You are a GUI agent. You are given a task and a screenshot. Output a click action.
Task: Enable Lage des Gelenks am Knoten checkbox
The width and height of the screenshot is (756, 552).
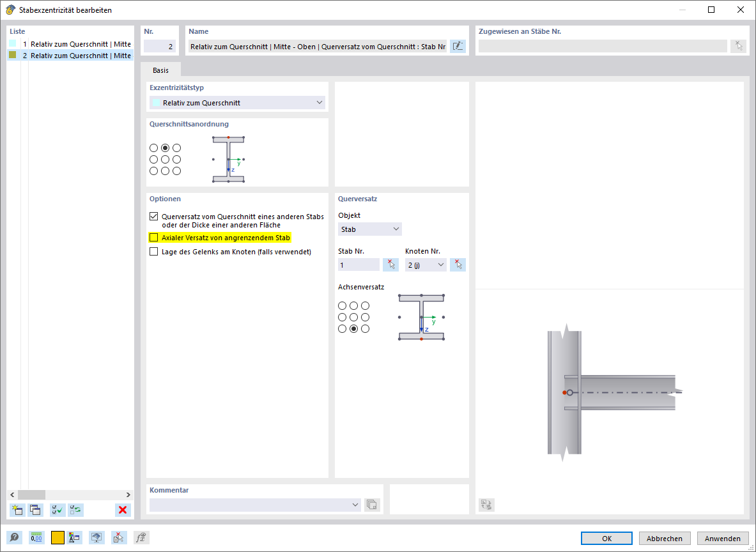click(x=154, y=251)
